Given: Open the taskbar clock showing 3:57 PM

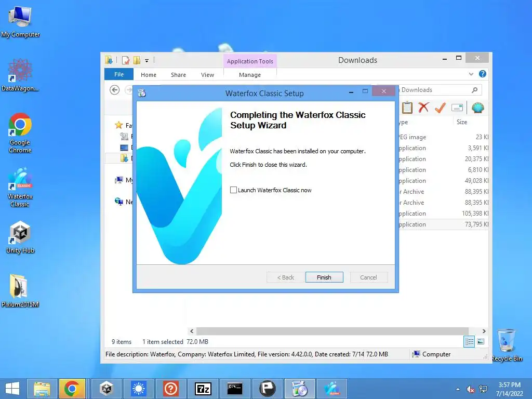Looking at the screenshot, I should pyautogui.click(x=509, y=389).
